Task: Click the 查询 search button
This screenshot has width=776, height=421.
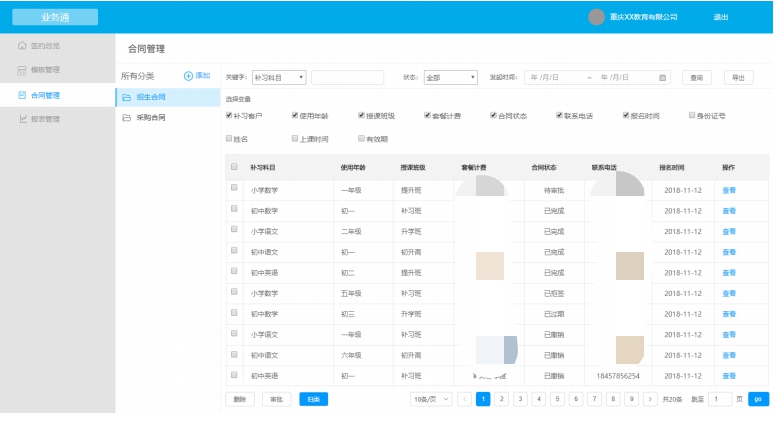Action: 697,77
